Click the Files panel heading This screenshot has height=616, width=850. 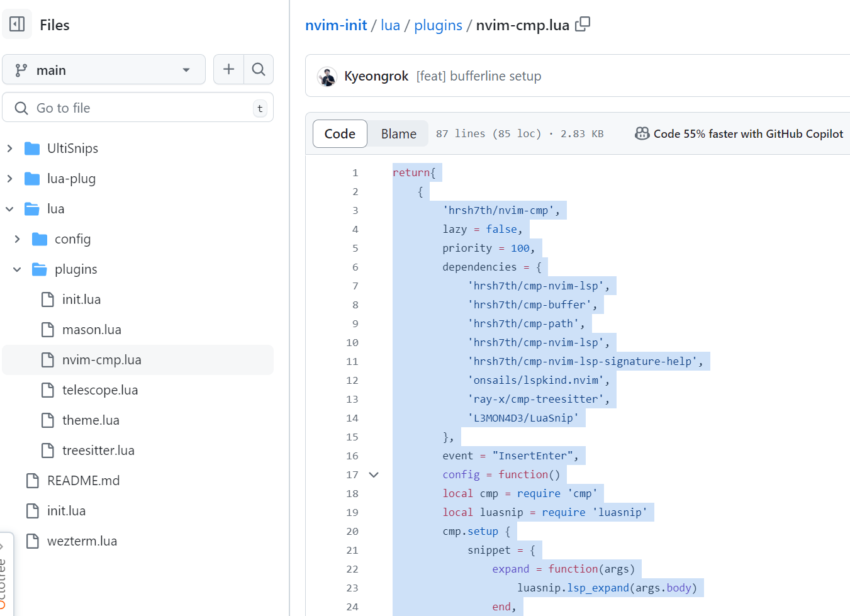pos(55,25)
